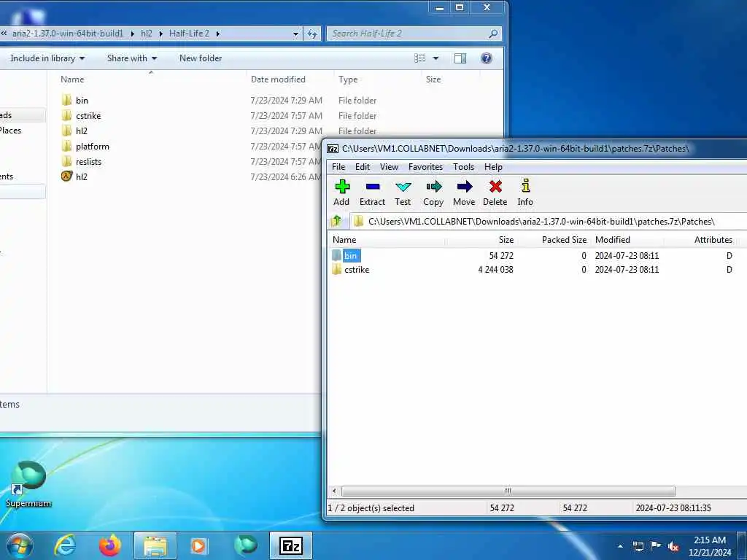Open the taskbar clock showing 2:15 AM

click(709, 546)
